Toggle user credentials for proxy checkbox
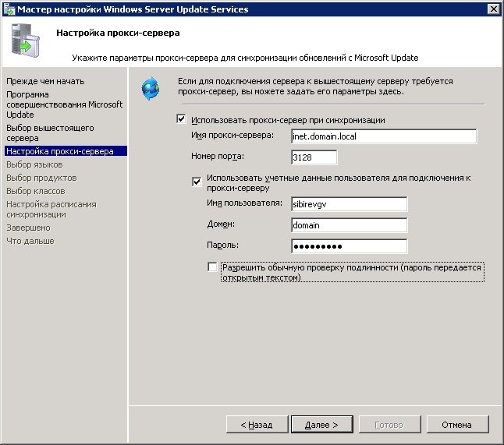 197,182
